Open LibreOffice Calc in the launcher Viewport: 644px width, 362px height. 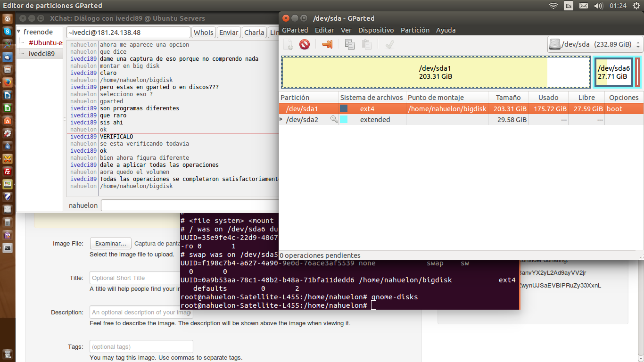(x=8, y=108)
